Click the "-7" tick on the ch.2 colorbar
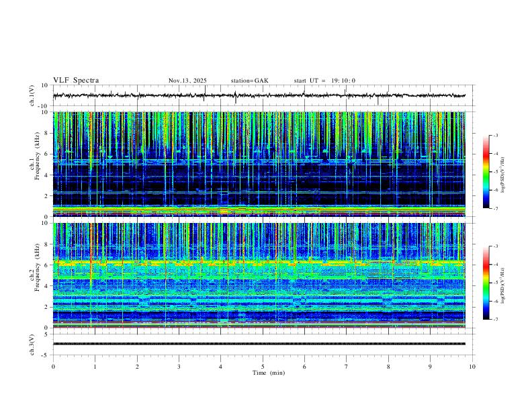This screenshot has width=532, height=411. pos(495,320)
